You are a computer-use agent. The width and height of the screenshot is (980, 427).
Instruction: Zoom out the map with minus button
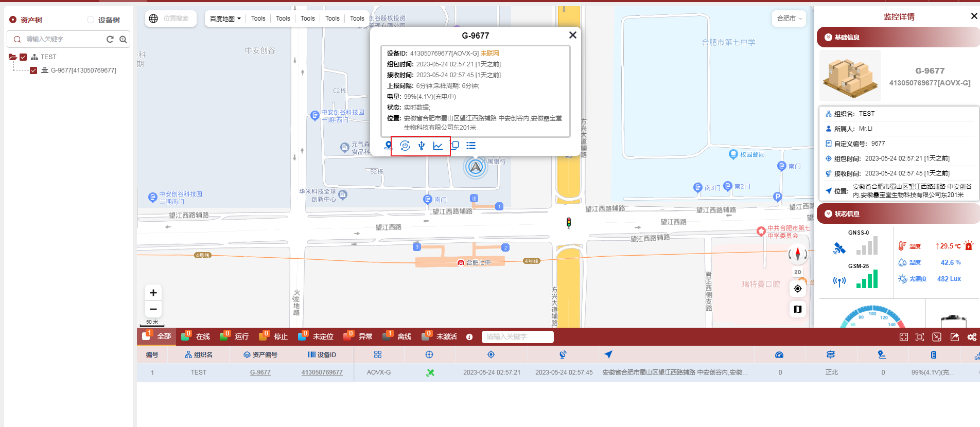pos(153,309)
